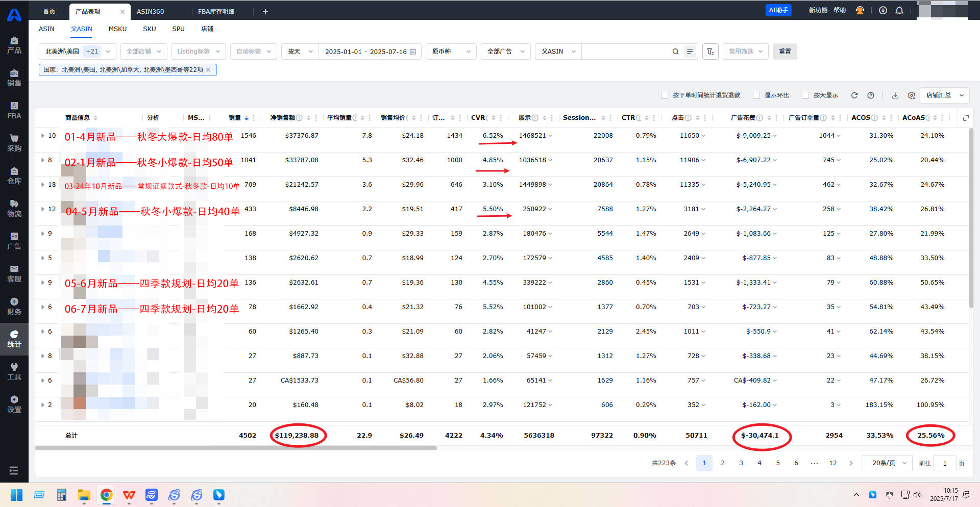
Task: Check the 按天显示 option
Action: 805,95
